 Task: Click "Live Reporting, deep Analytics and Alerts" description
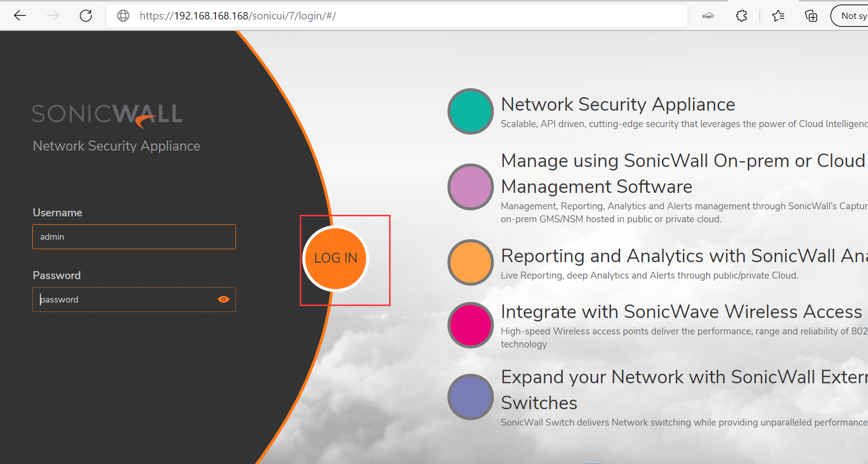coord(650,276)
